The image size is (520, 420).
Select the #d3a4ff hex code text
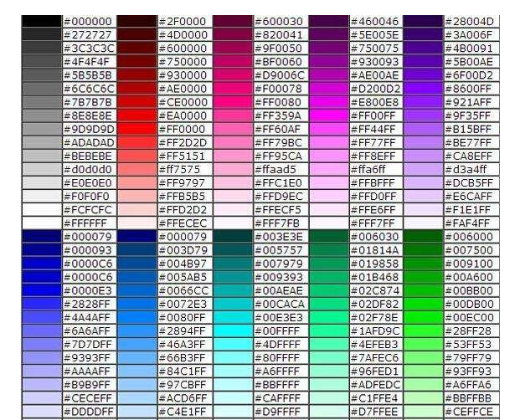pos(466,169)
